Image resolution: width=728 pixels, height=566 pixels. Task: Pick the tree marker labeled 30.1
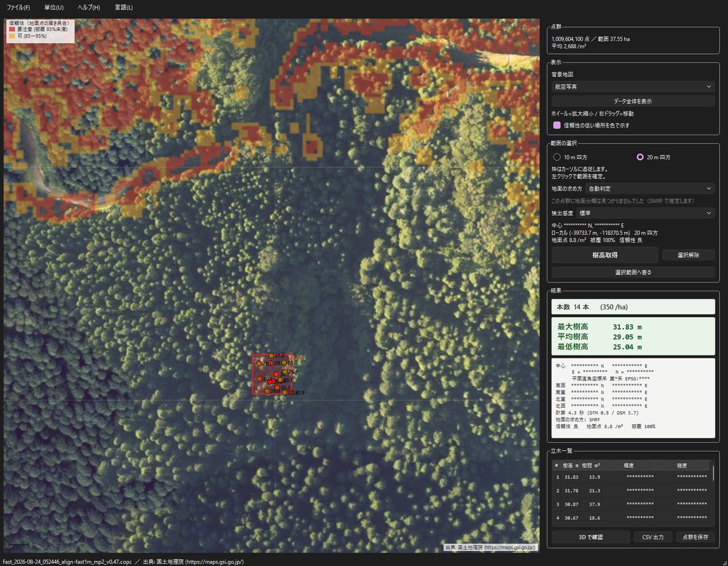pos(260,379)
